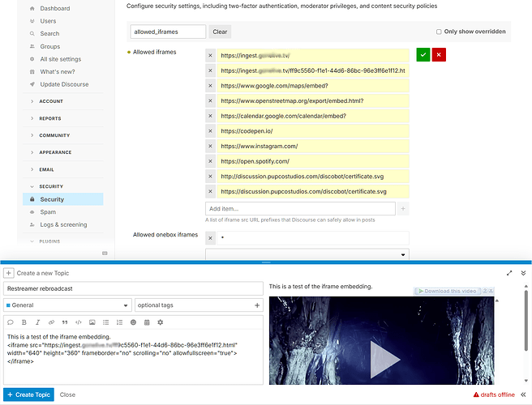532x405 pixels.
Task: Toggle composer fullscreen mode
Action: (x=509, y=273)
